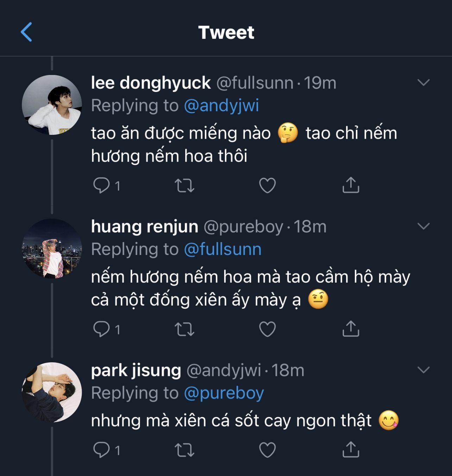452x476 pixels.
Task: Reply to park jisung's tweet
Action: click(101, 450)
